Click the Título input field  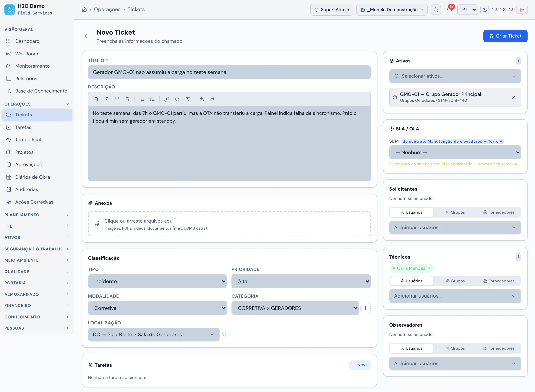click(229, 72)
